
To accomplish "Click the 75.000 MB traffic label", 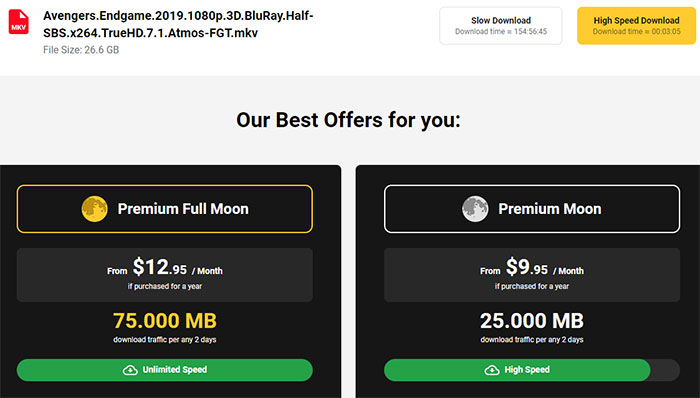I will pos(165,321).
